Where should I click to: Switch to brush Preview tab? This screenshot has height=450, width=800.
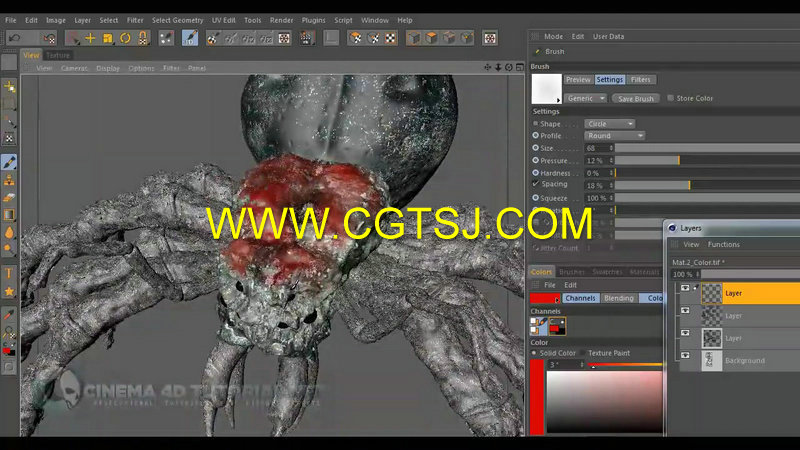(x=578, y=80)
